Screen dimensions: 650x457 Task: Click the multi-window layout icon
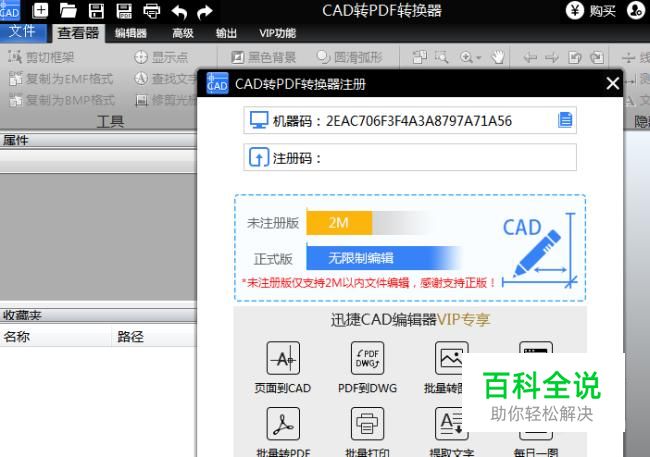(420, 57)
